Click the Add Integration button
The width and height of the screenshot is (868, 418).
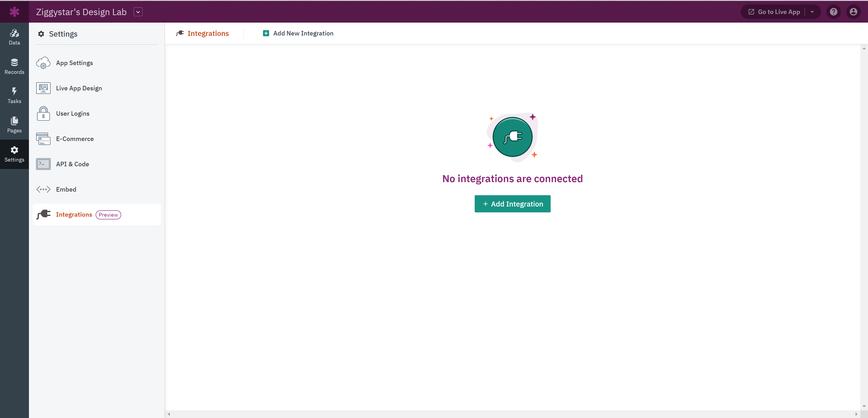click(512, 204)
